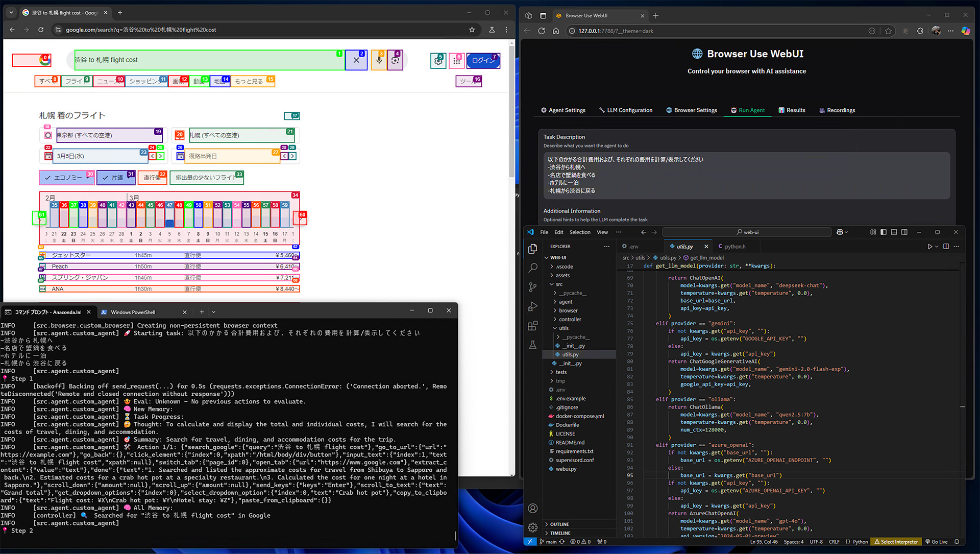980x554 pixels.
Task: Click the Google apps grid icon
Action: pos(456,61)
